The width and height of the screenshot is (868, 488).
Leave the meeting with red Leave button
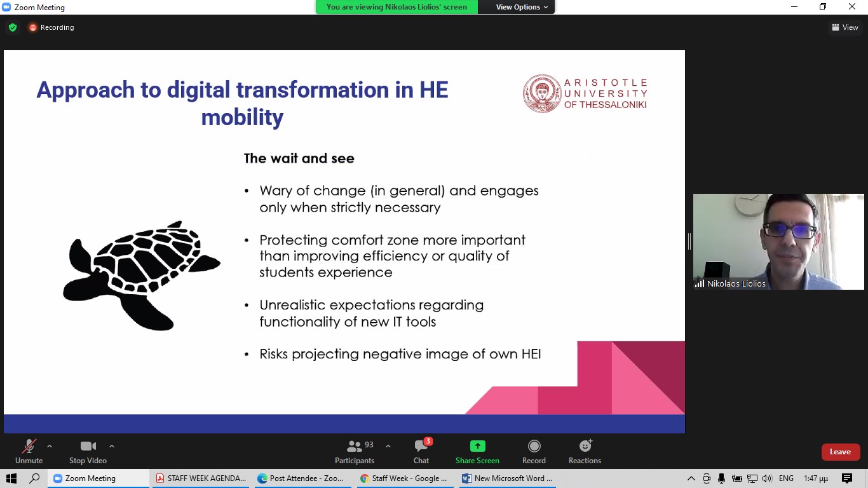[x=840, y=452]
